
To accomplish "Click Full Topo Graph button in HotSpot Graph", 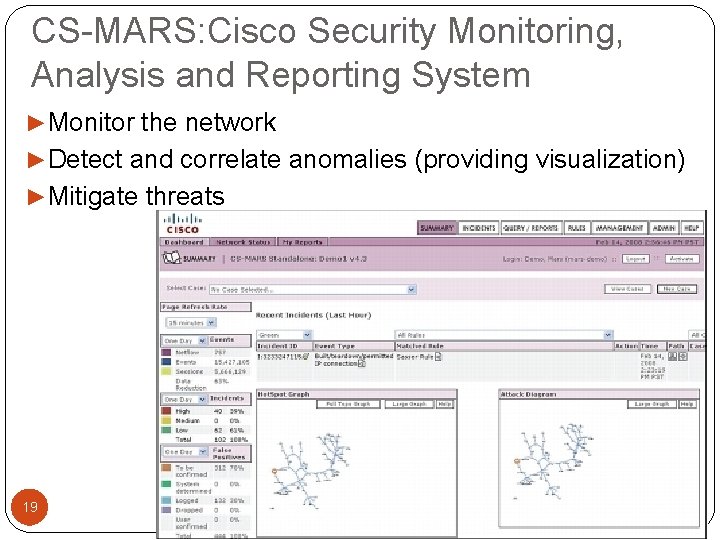I will pyautogui.click(x=349, y=404).
